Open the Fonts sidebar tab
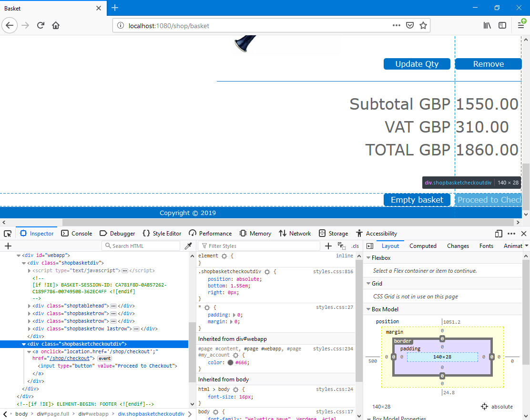 pyautogui.click(x=486, y=246)
